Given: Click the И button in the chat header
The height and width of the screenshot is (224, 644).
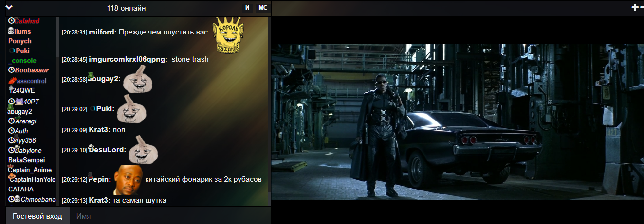Looking at the screenshot, I should (247, 8).
